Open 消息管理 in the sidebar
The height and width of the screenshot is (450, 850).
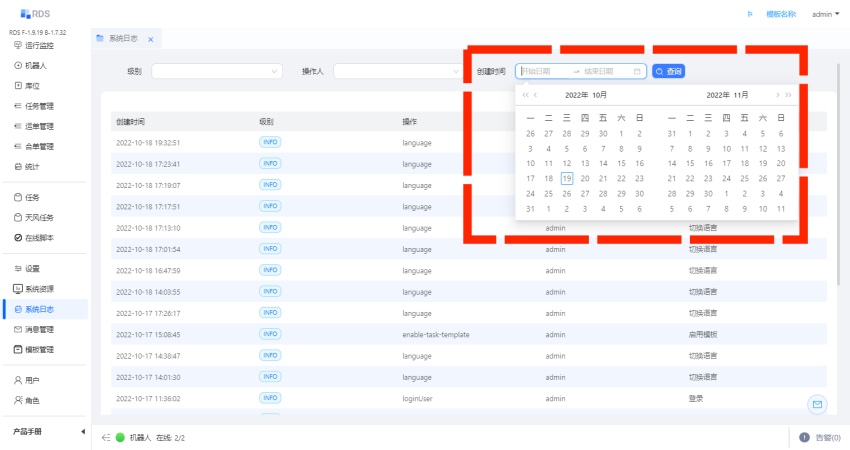click(x=39, y=329)
